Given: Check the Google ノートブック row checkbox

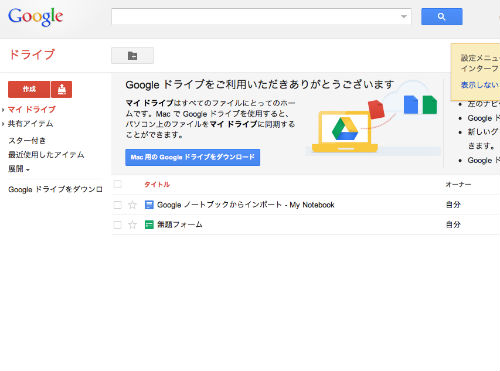Looking at the screenshot, I should 117,205.
